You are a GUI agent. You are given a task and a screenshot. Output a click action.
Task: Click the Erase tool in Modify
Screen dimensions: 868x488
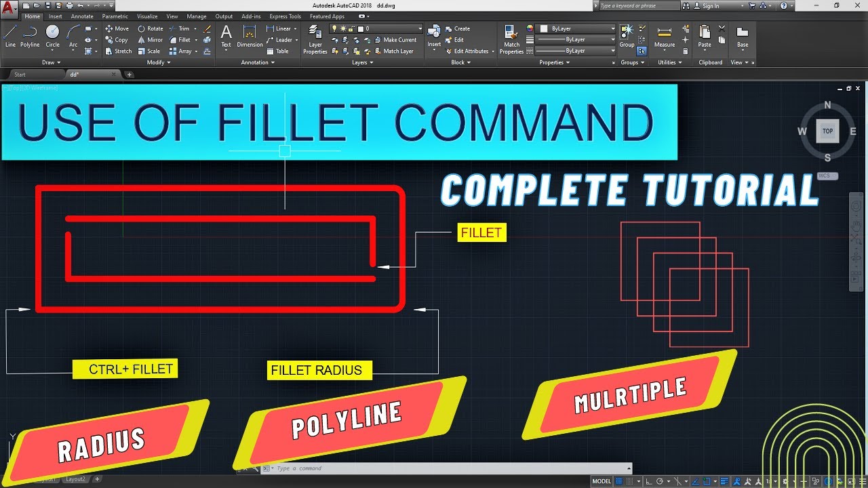[207, 29]
